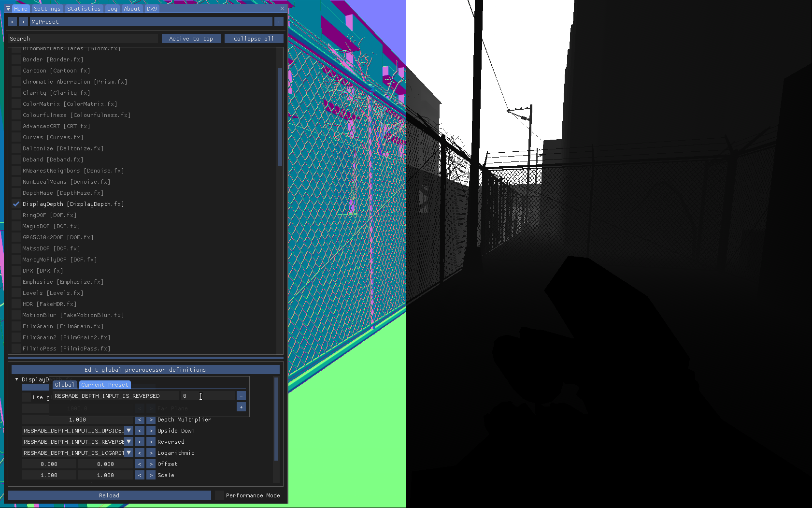The image size is (812, 508).
Task: Select the Current Preset definitions tab
Action: (105, 385)
